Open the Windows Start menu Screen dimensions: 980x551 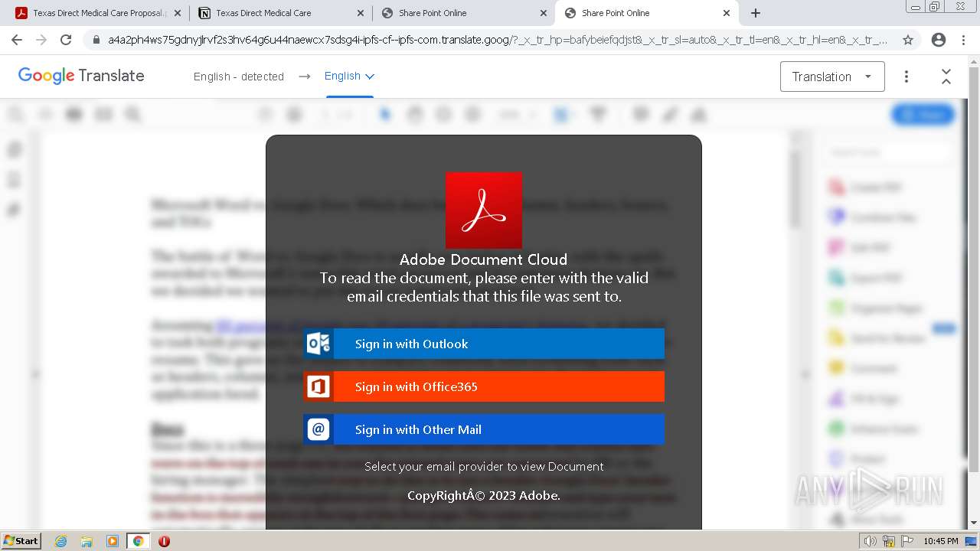click(x=21, y=540)
